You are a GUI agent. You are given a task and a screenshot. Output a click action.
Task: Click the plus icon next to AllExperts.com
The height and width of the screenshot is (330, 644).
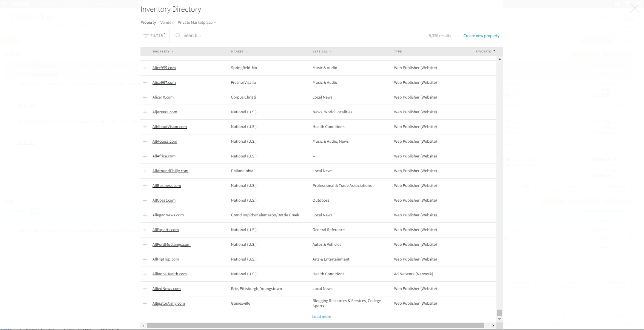[x=145, y=230]
